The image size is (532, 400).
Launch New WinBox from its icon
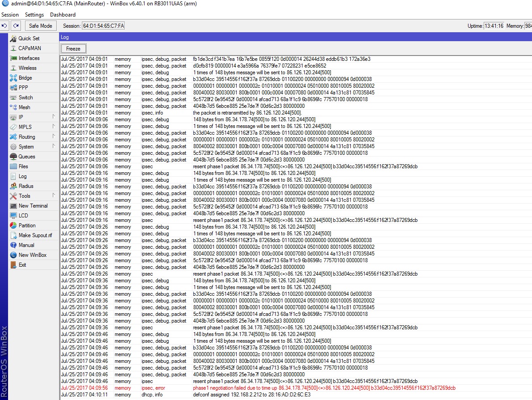click(13, 255)
